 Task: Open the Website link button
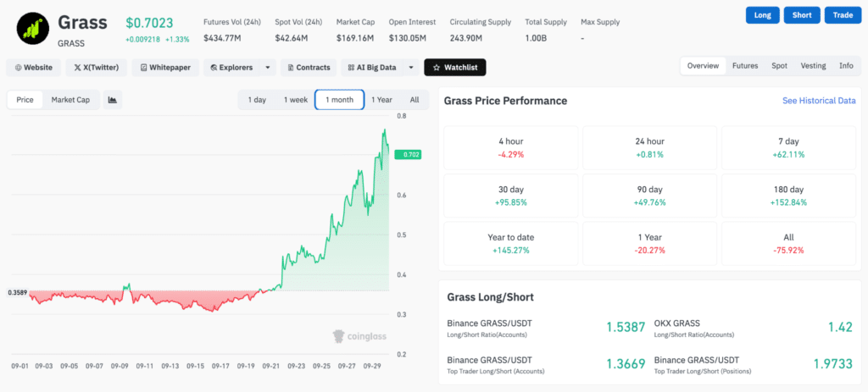(34, 68)
